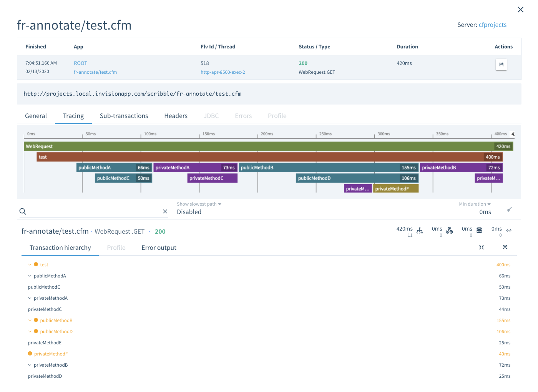538x392 pixels.
Task: Open the Show slowest path dropdown
Action: (x=199, y=204)
